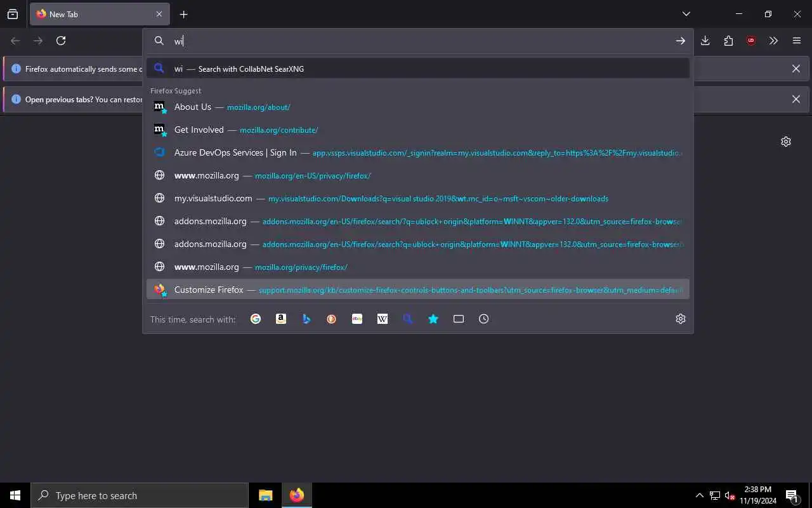812x508 pixels.
Task: Open Firefox View button in the tab strip
Action: coord(13,14)
